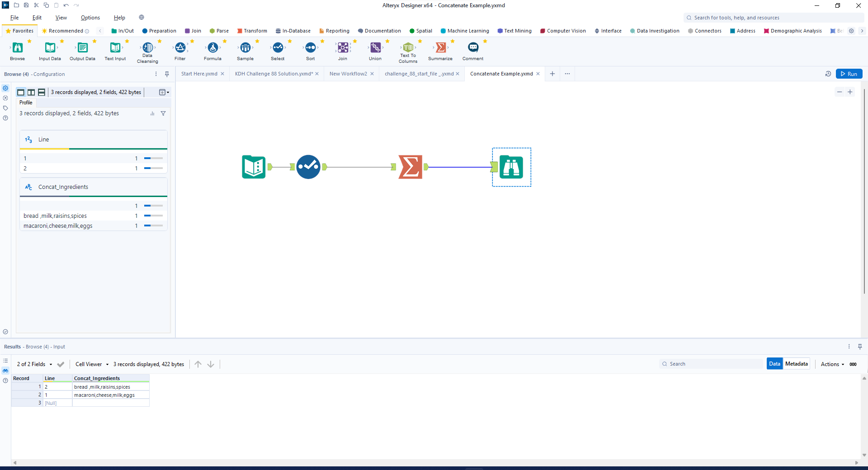
Task: Switch to the Start Here.yxmd workflow tab
Action: [199, 74]
